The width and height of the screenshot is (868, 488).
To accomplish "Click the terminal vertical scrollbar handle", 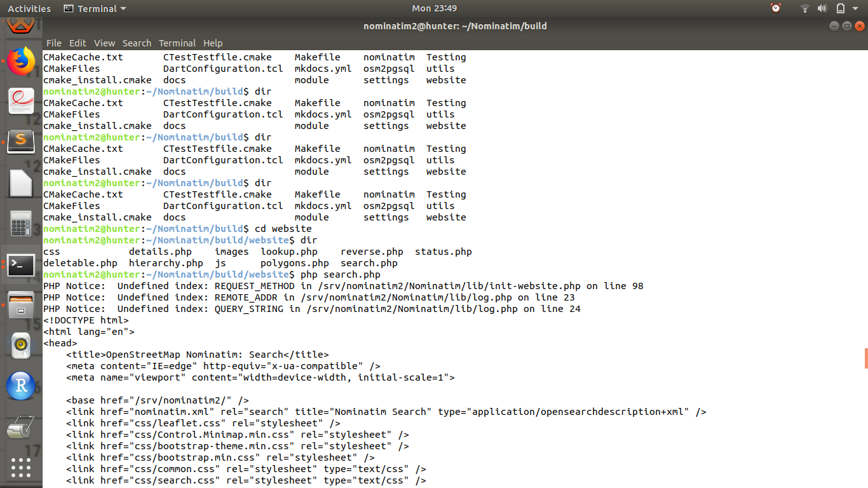I will coord(865,358).
